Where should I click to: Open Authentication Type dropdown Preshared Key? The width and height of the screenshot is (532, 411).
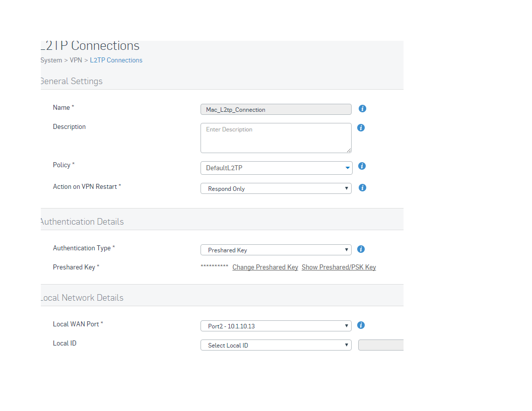pos(276,250)
